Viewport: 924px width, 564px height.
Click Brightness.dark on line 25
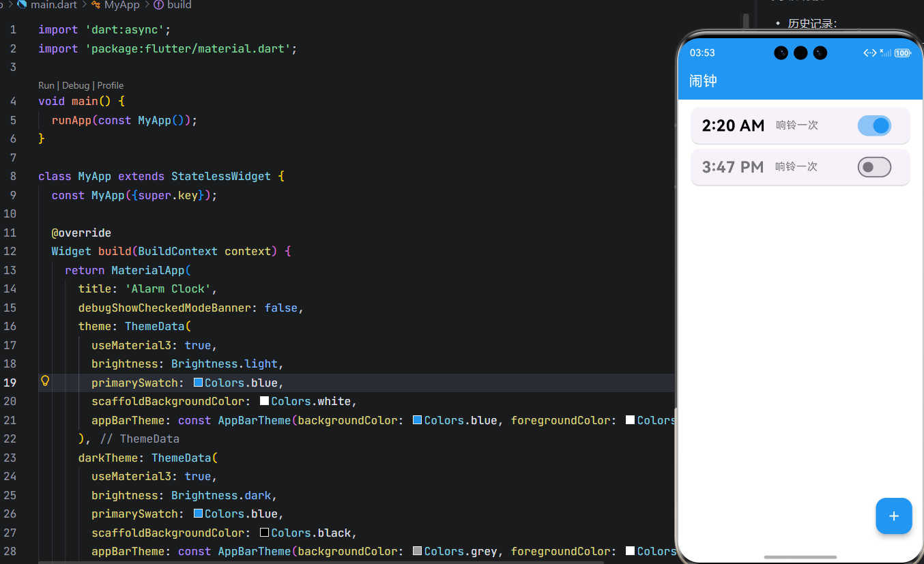[x=221, y=495]
